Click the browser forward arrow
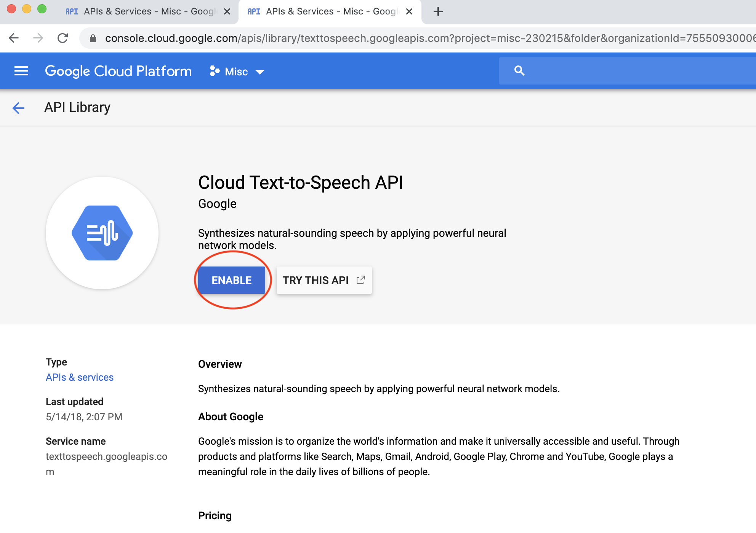This screenshot has height=533, width=756. (38, 38)
